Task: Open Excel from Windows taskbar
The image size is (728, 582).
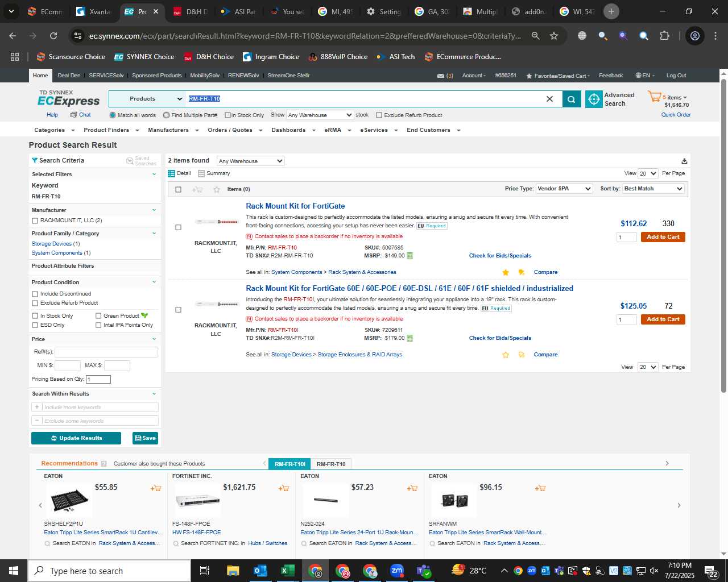Action: tap(288, 571)
